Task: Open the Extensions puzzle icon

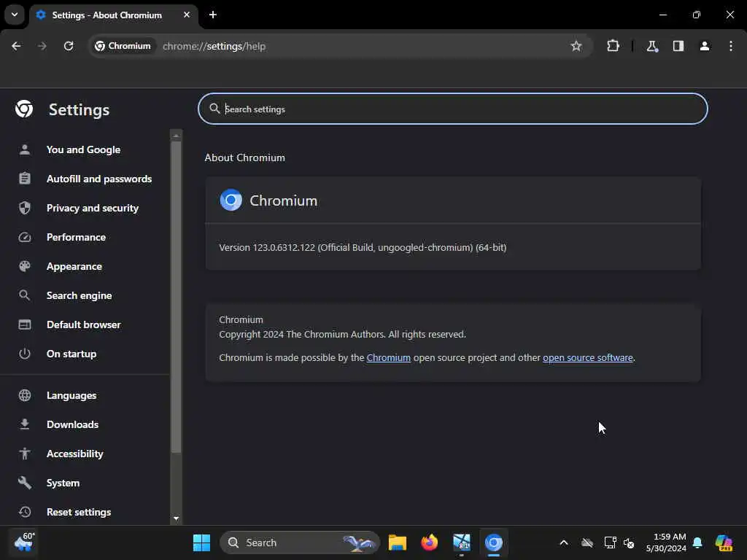Action: [613, 46]
